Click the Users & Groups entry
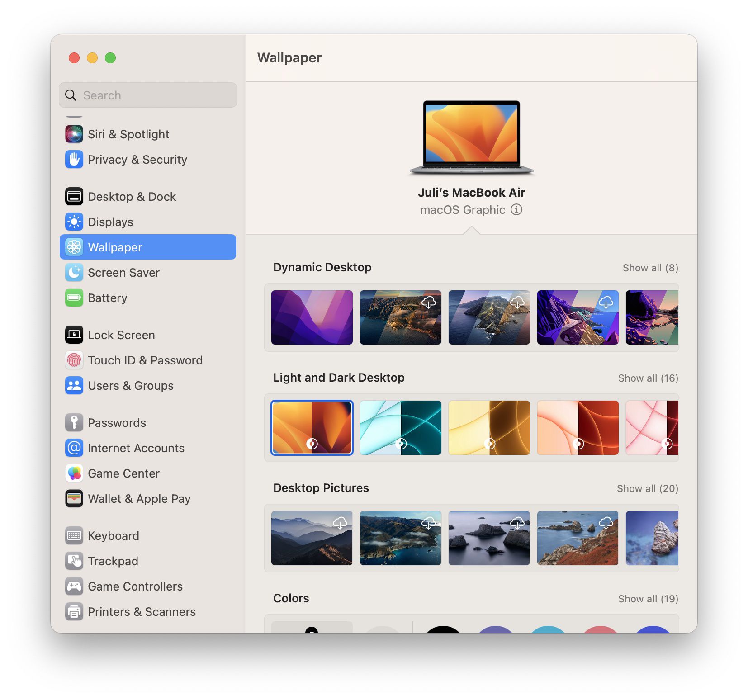 pos(130,385)
